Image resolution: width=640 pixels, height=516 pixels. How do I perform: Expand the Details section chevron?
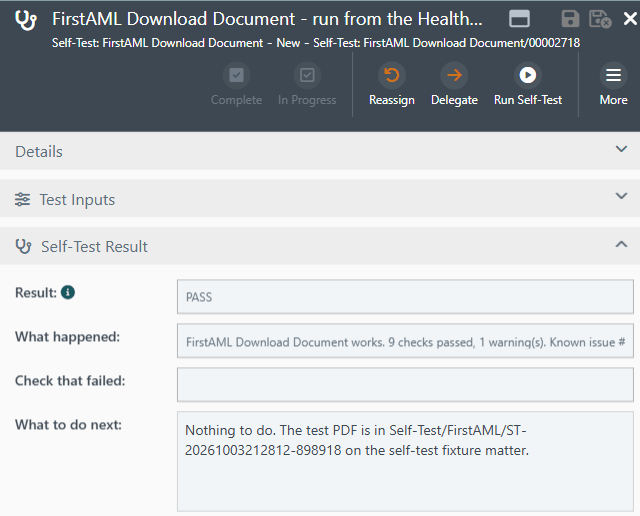click(621, 149)
